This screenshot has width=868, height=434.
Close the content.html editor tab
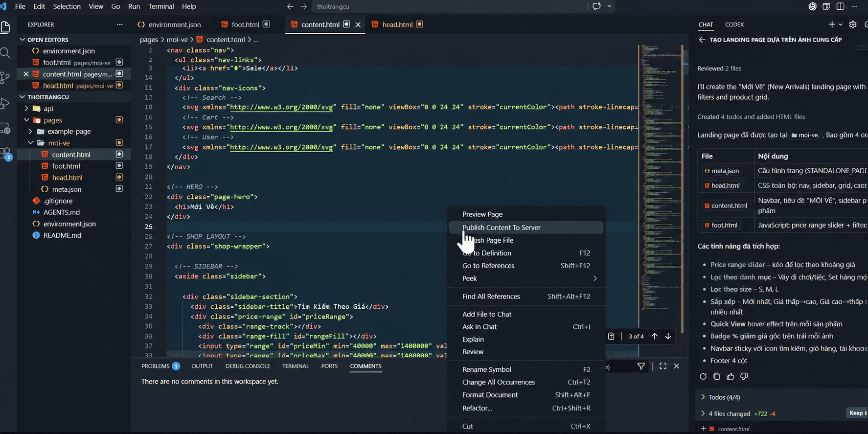click(358, 24)
